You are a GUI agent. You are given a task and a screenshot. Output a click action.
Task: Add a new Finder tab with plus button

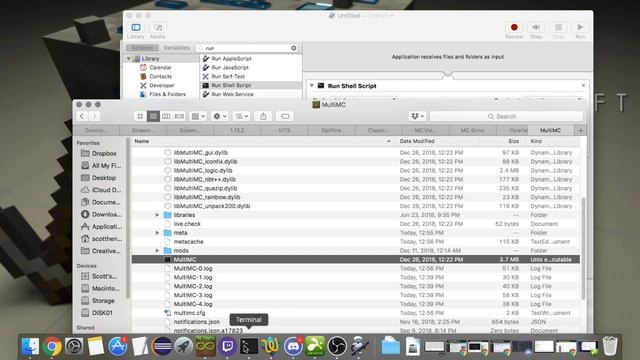point(580,131)
